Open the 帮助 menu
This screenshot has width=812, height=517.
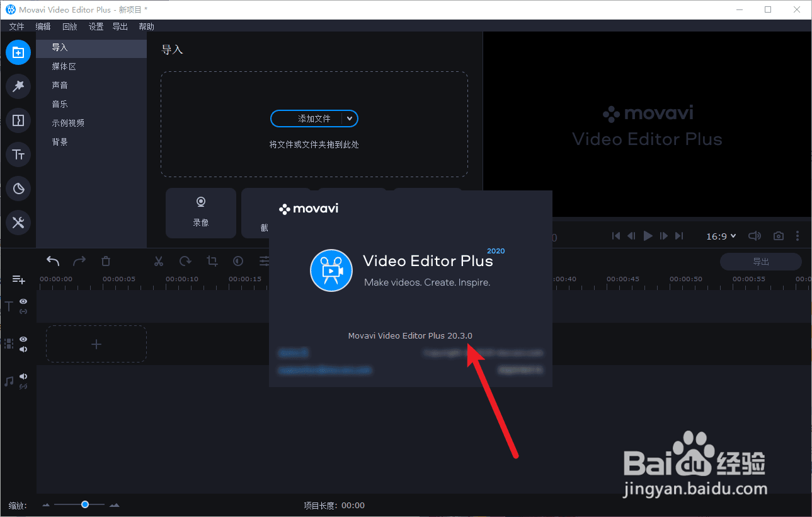click(x=146, y=26)
